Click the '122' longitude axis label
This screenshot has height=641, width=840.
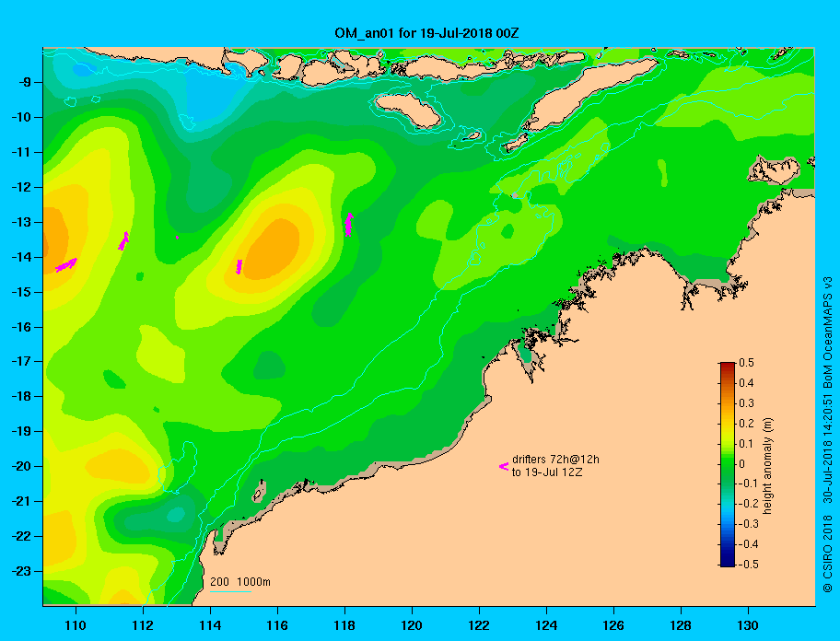tap(479, 625)
